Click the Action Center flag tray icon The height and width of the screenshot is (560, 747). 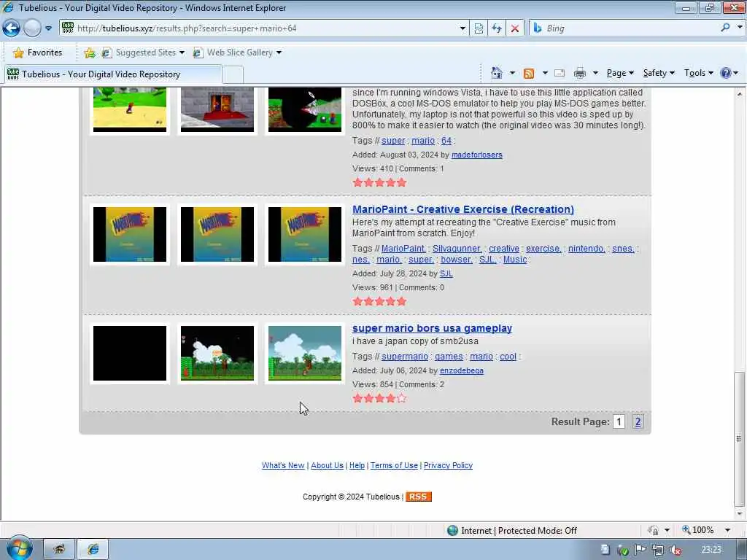click(x=640, y=550)
